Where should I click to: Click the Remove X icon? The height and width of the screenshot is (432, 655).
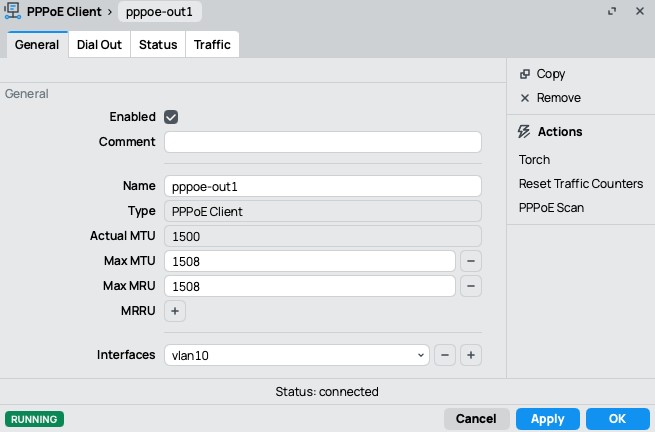525,98
